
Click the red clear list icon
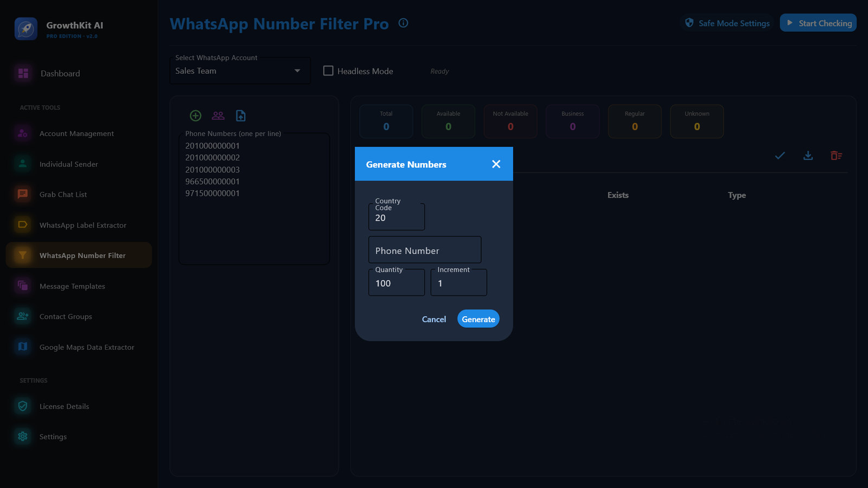pyautogui.click(x=837, y=156)
